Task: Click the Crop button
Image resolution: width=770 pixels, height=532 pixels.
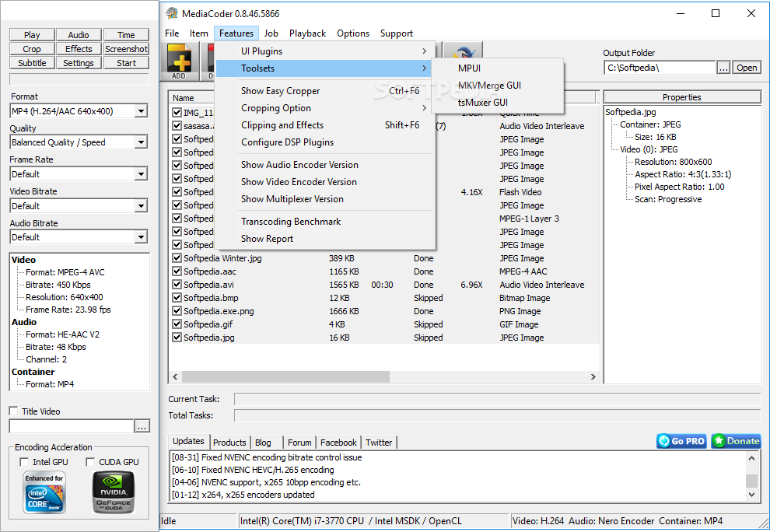Action: [32, 49]
